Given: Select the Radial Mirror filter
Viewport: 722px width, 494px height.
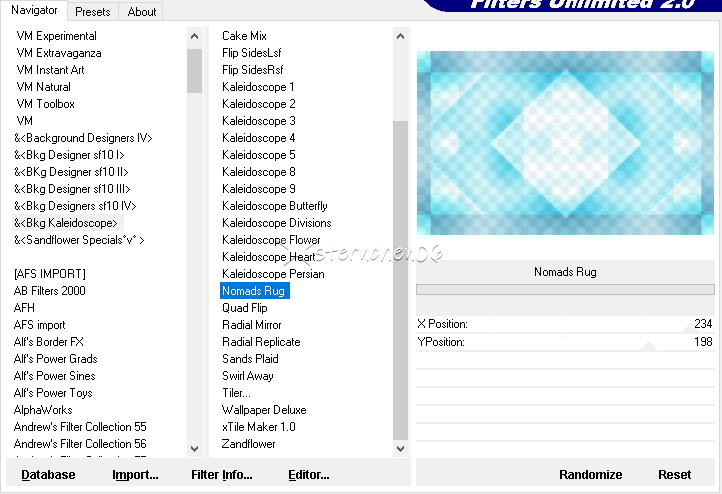Looking at the screenshot, I should [252, 325].
